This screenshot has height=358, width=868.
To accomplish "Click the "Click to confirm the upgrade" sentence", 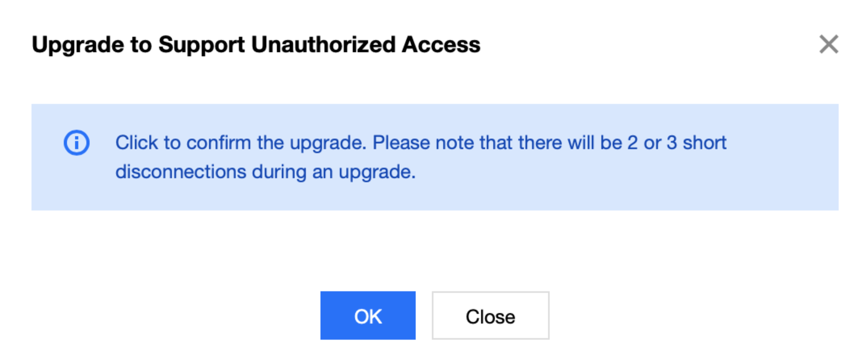I will pos(240,143).
